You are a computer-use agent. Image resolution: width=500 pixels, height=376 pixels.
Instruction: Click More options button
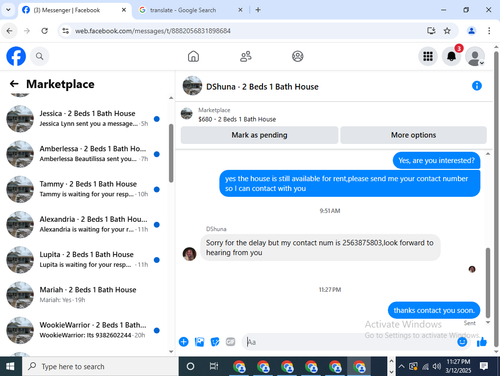pyautogui.click(x=413, y=135)
